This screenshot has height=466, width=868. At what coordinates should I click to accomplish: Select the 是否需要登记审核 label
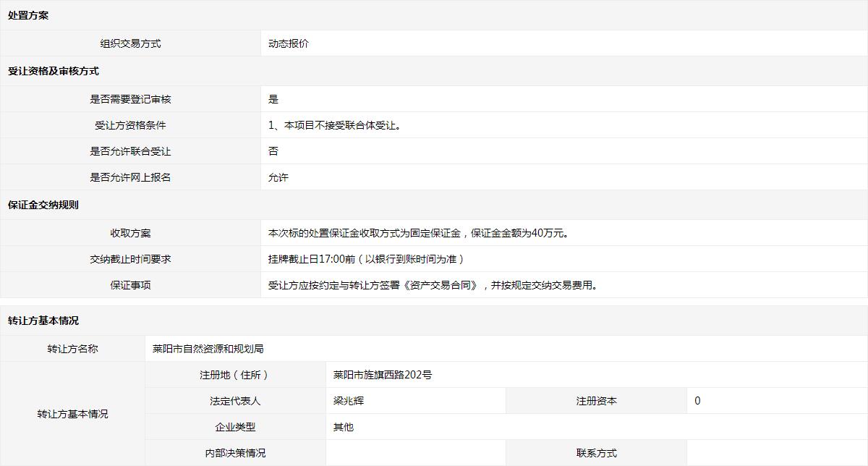point(130,99)
